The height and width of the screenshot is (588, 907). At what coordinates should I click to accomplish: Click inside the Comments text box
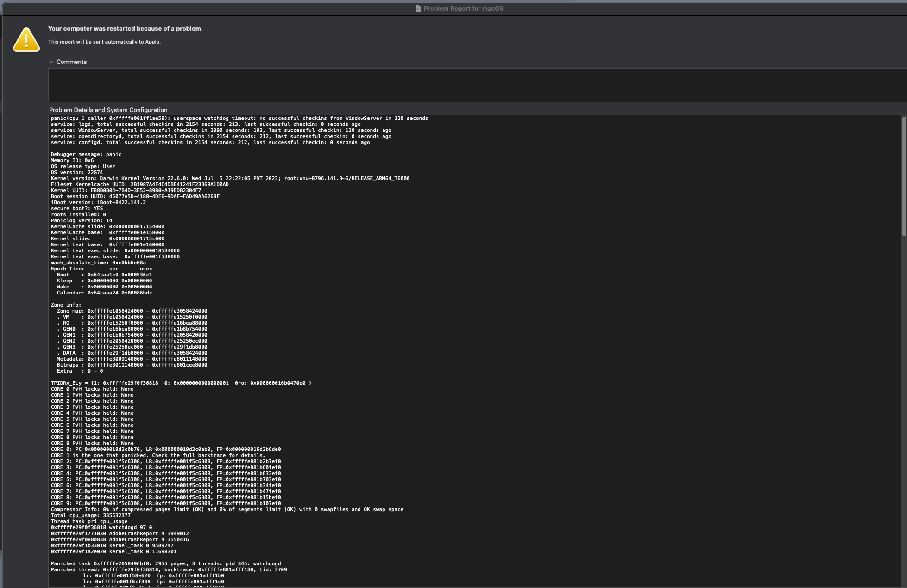coord(463,85)
